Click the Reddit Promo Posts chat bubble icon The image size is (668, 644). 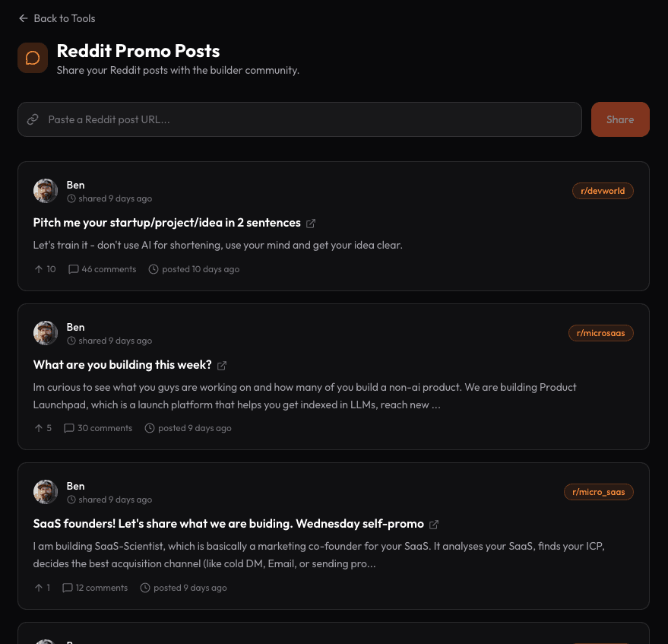pos(33,58)
